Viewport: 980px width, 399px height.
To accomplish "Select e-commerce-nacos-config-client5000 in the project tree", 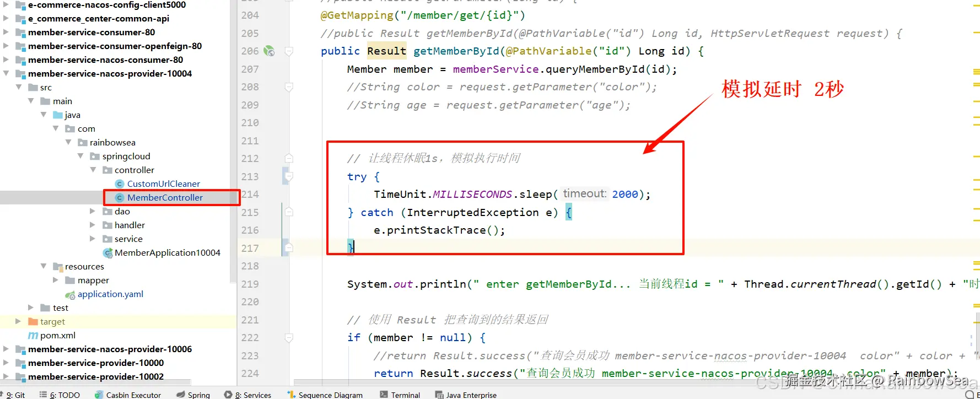I will (107, 5).
